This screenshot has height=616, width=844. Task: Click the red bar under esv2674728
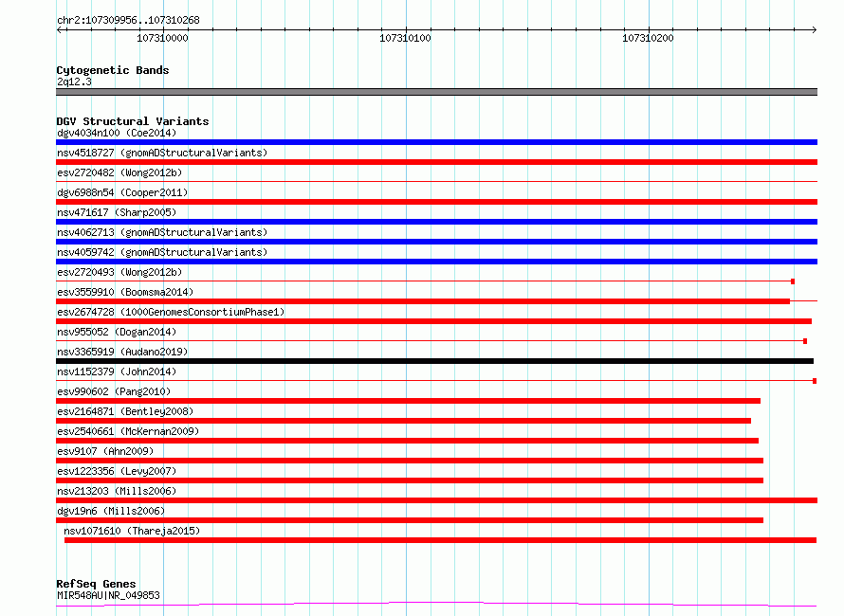(x=433, y=321)
